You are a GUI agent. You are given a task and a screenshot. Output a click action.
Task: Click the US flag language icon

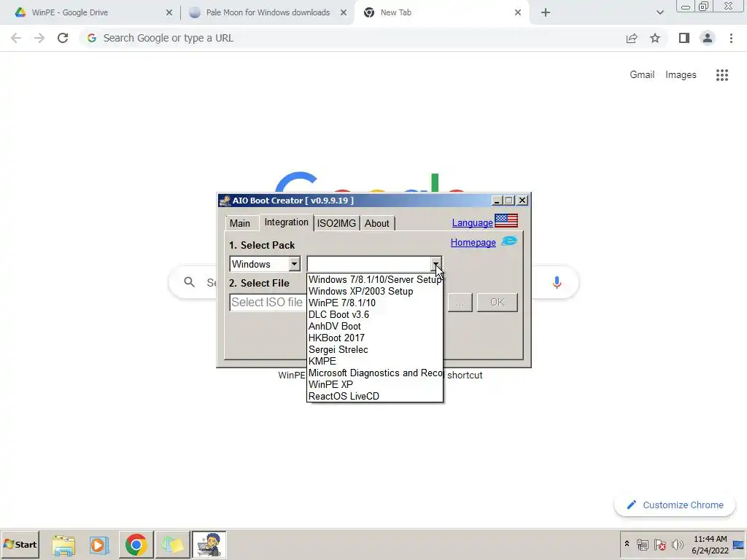pyautogui.click(x=506, y=220)
